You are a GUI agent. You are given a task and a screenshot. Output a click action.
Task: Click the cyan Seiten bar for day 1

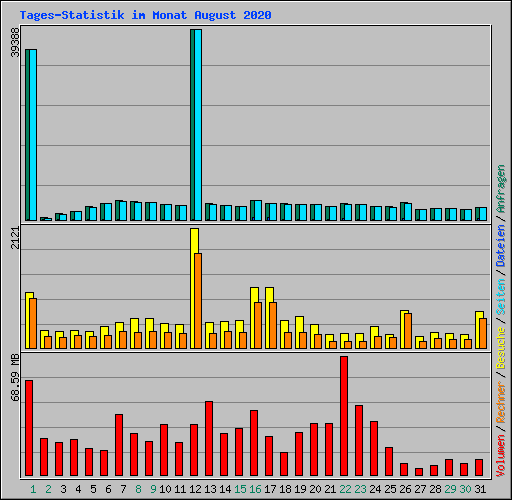pyautogui.click(x=33, y=135)
